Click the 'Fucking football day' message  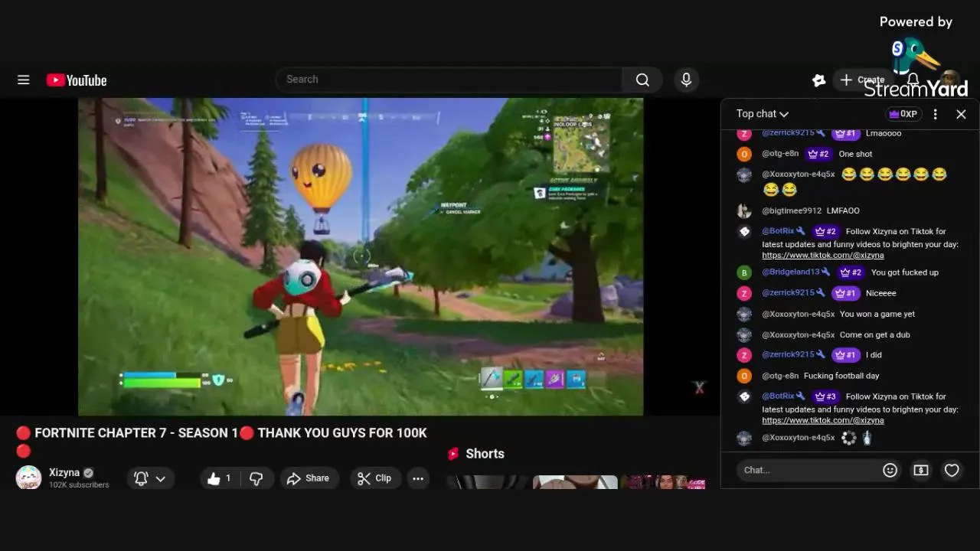[x=841, y=376]
